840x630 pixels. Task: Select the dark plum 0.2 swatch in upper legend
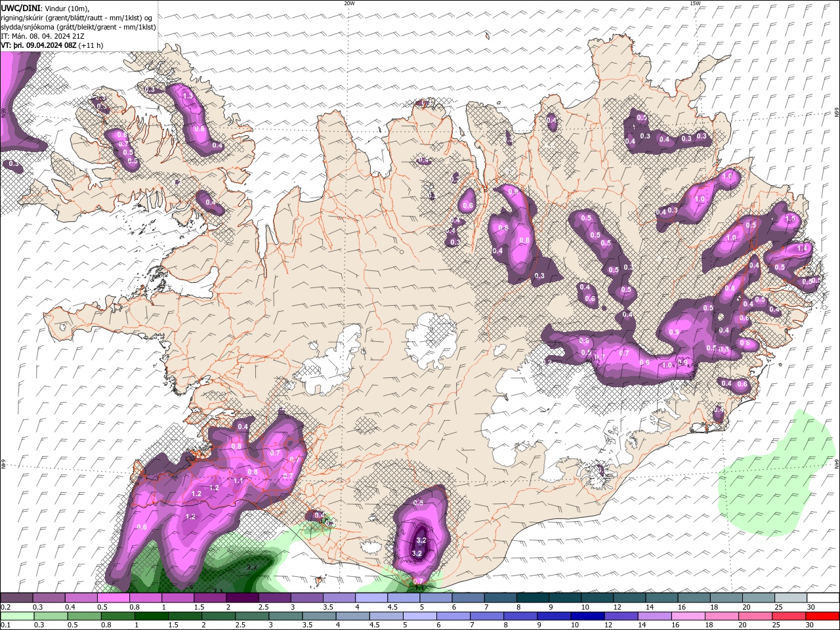click(16, 598)
